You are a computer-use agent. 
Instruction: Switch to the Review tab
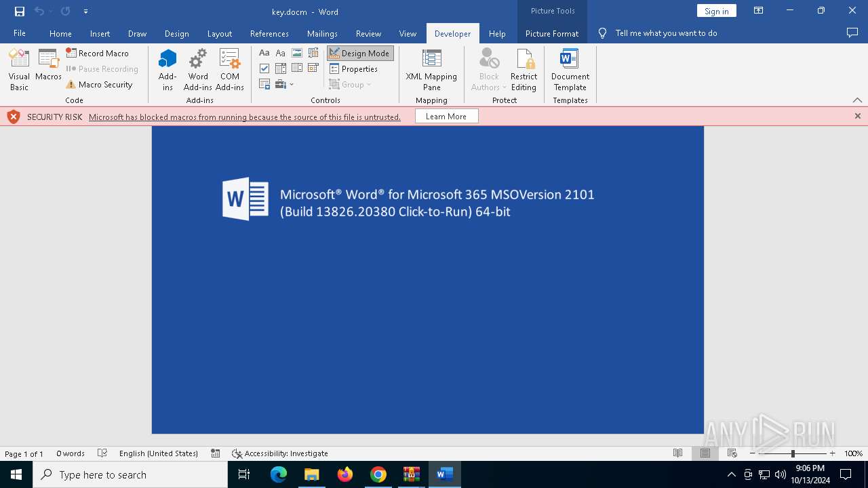point(368,33)
